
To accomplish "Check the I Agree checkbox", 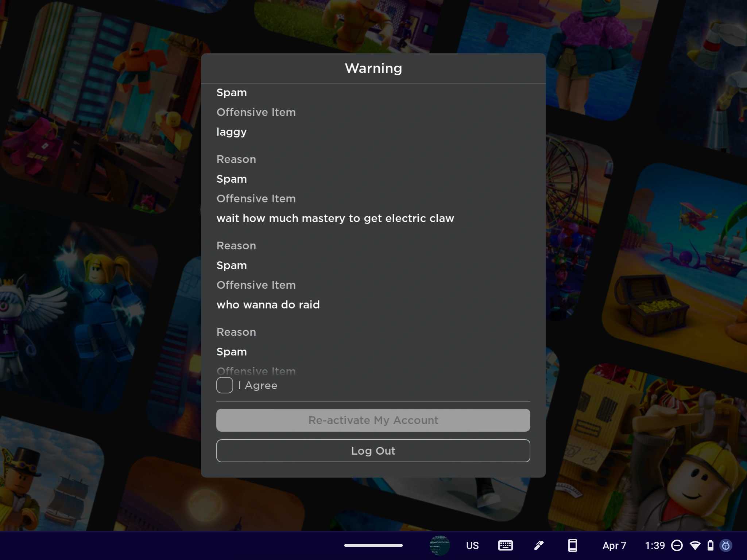I will coord(224,385).
